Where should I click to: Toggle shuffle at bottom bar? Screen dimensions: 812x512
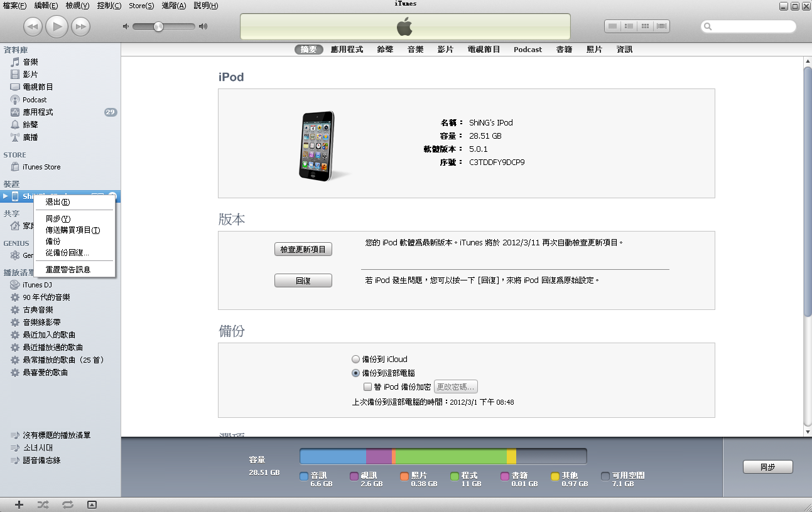[x=43, y=504]
